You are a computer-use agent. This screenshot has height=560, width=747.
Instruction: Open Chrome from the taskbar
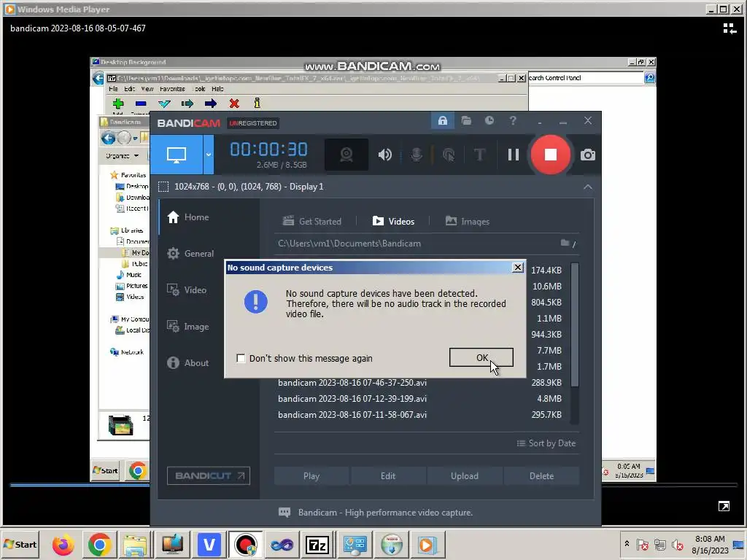(x=99, y=544)
